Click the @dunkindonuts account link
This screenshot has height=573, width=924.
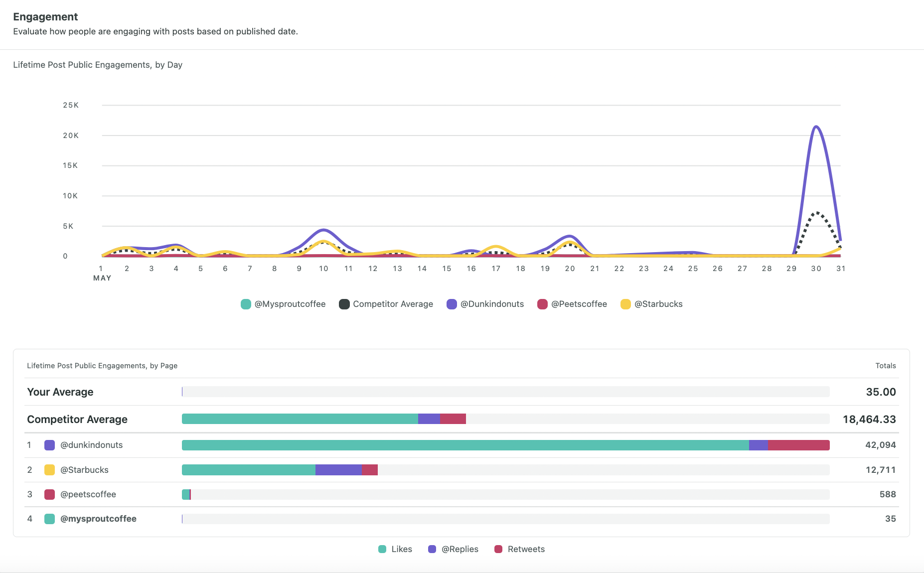pos(91,445)
